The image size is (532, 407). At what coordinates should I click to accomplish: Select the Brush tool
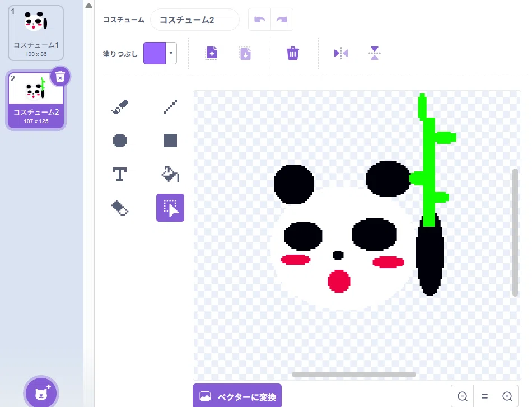[120, 107]
